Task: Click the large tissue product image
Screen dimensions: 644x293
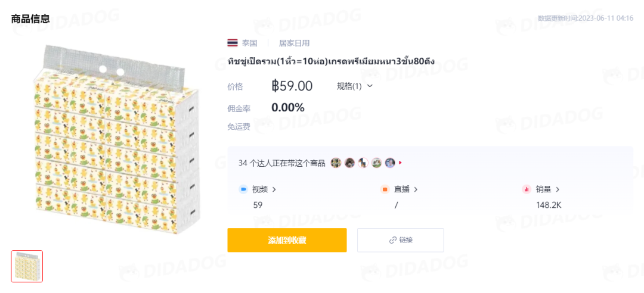Action: 117,139
